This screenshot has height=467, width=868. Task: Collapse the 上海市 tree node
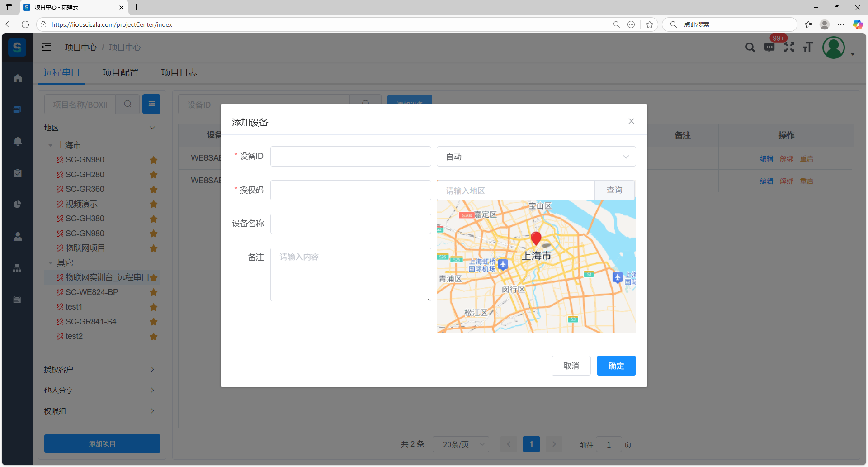pyautogui.click(x=51, y=145)
